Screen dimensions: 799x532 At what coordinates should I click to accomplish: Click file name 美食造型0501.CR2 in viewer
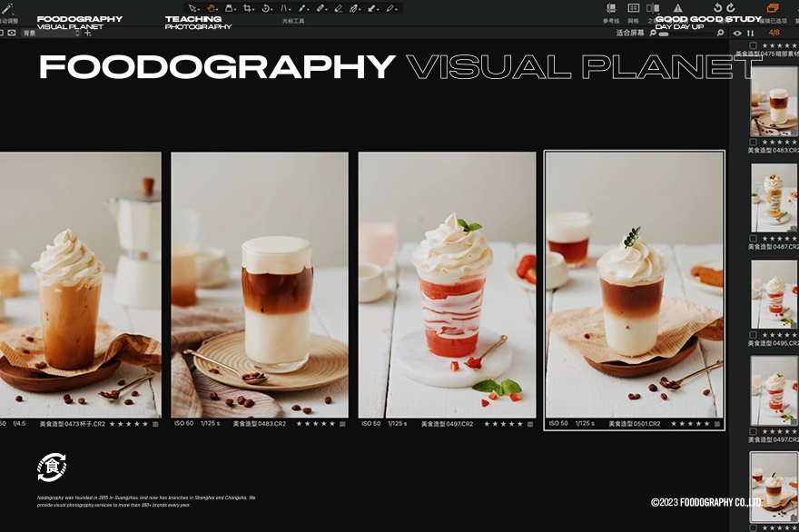point(635,424)
